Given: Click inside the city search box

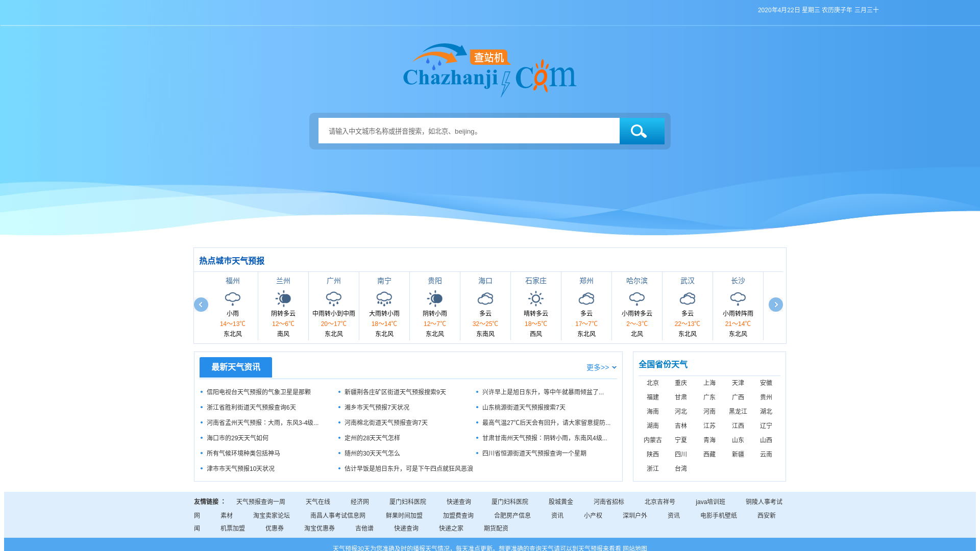Looking at the screenshot, I should (x=469, y=131).
